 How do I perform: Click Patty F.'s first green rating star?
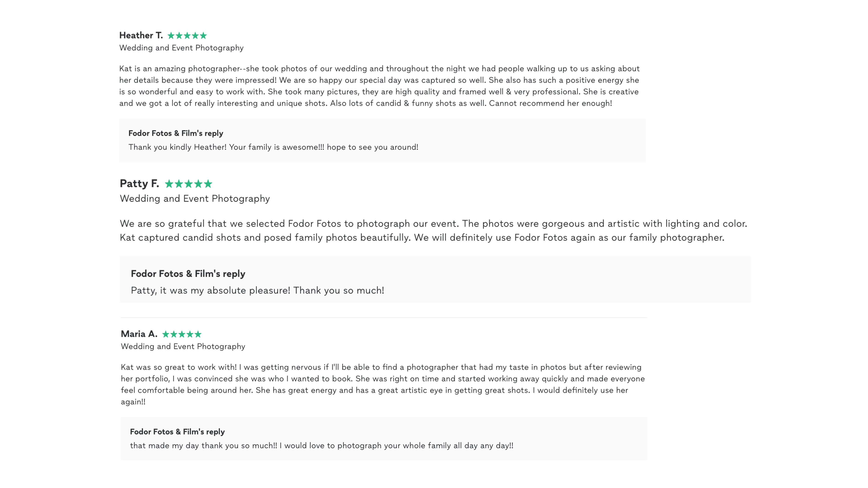tap(169, 184)
